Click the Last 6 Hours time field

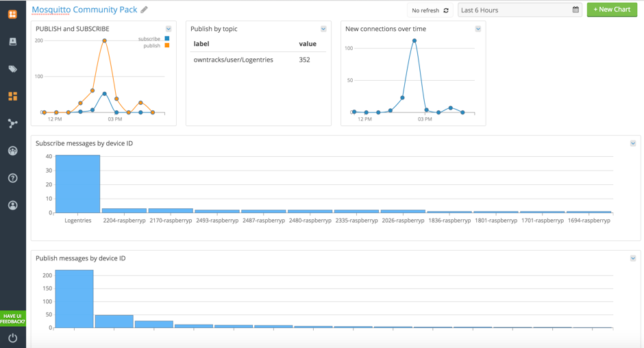pos(514,10)
